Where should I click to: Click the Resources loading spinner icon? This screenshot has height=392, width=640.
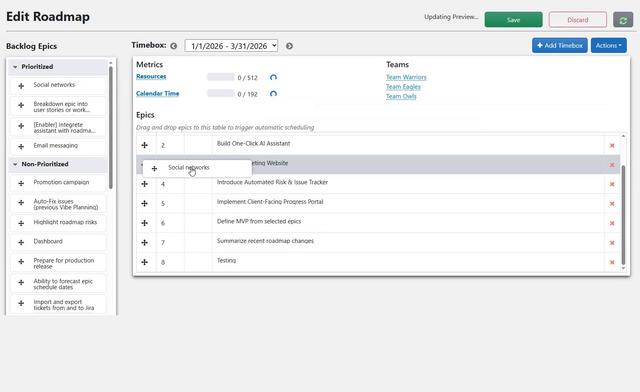pos(273,77)
